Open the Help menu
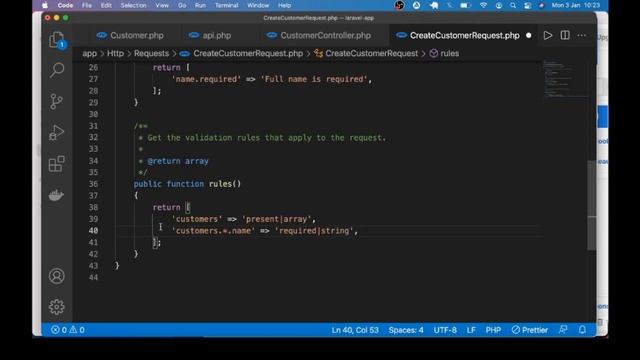This screenshot has height=360, width=640. click(x=284, y=5)
